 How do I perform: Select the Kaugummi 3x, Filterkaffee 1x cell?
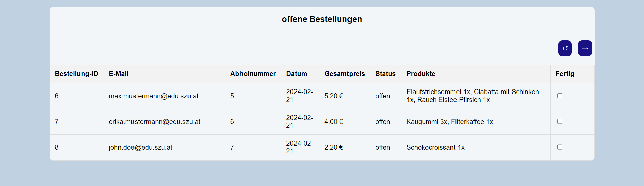coord(476,122)
